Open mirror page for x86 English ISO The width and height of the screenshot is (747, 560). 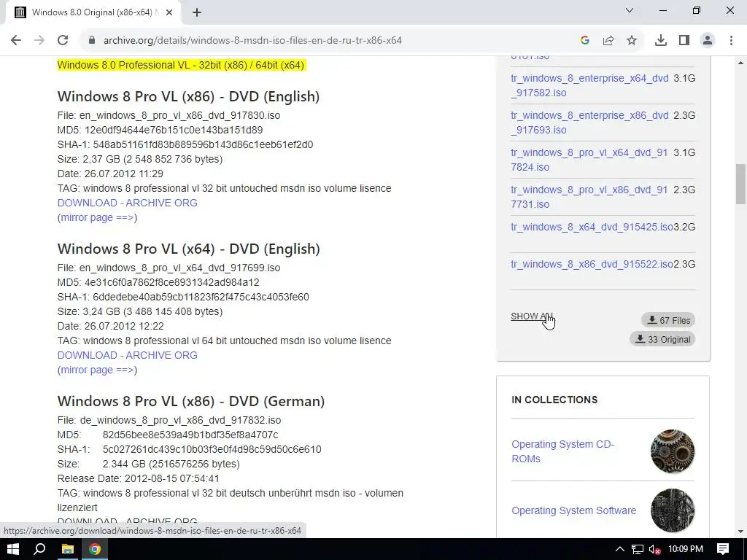[x=97, y=217]
